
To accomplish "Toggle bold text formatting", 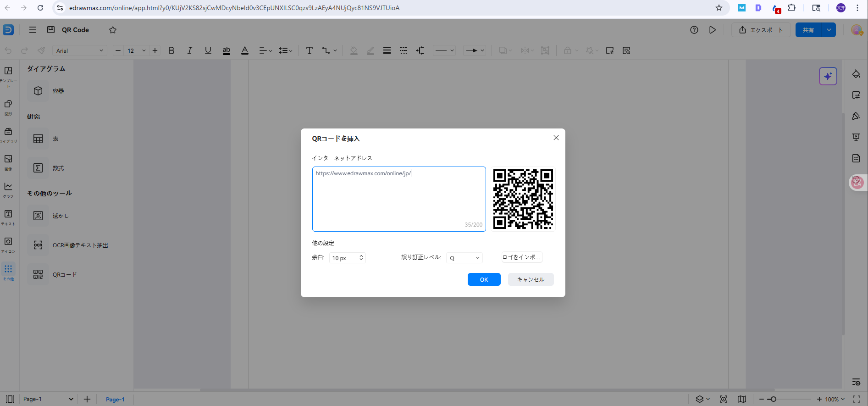I will click(x=171, y=50).
